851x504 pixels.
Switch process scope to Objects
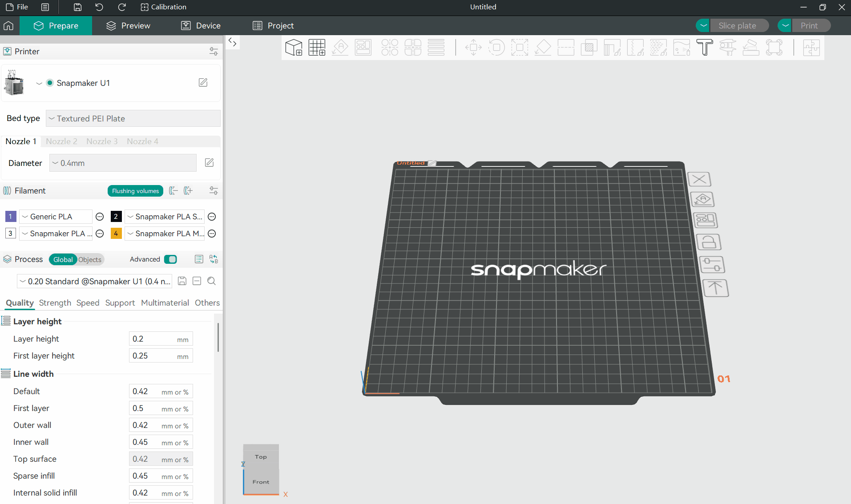pos(90,260)
